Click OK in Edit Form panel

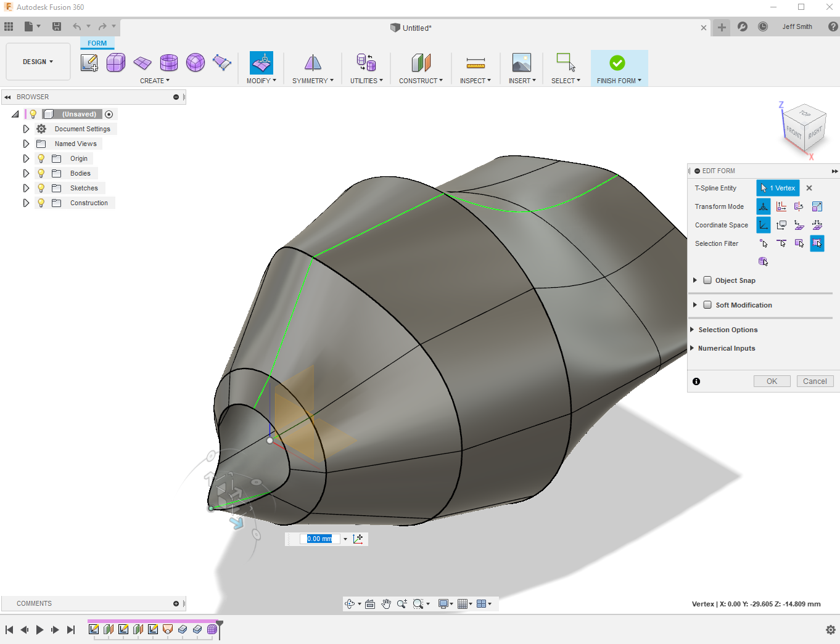click(x=772, y=381)
